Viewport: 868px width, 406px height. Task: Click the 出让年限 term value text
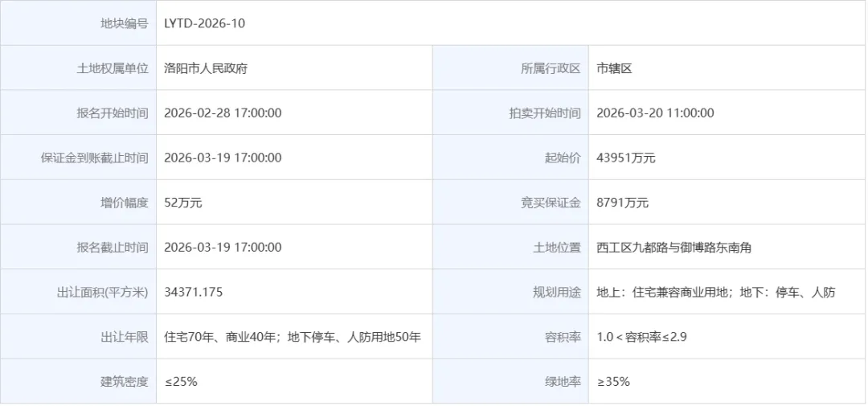point(293,337)
